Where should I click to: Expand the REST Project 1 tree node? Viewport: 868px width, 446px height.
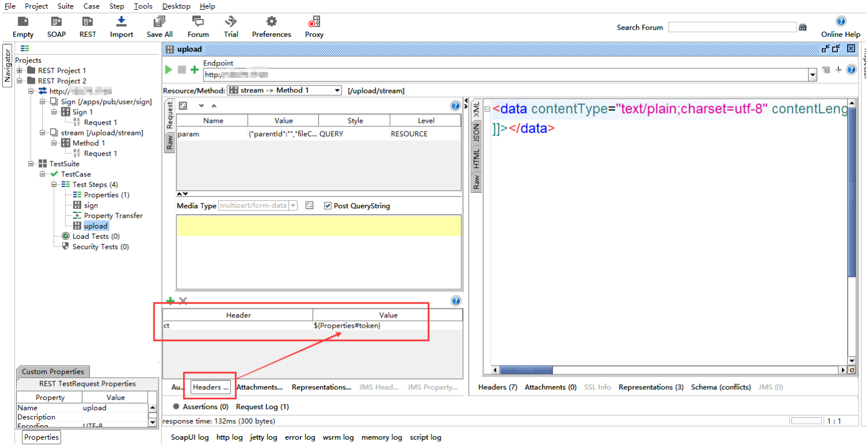click(20, 71)
